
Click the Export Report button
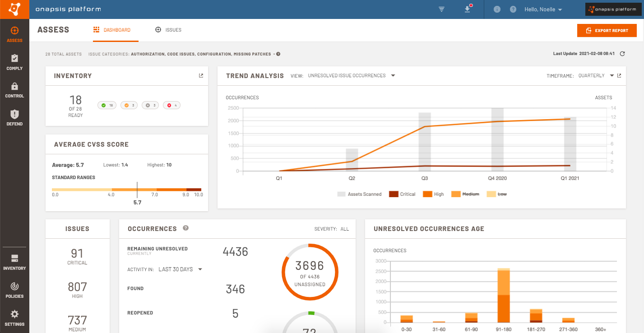(607, 30)
